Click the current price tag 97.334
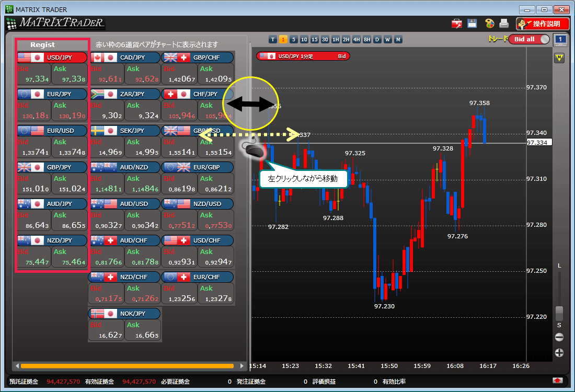This screenshot has height=392, width=575. (x=539, y=143)
